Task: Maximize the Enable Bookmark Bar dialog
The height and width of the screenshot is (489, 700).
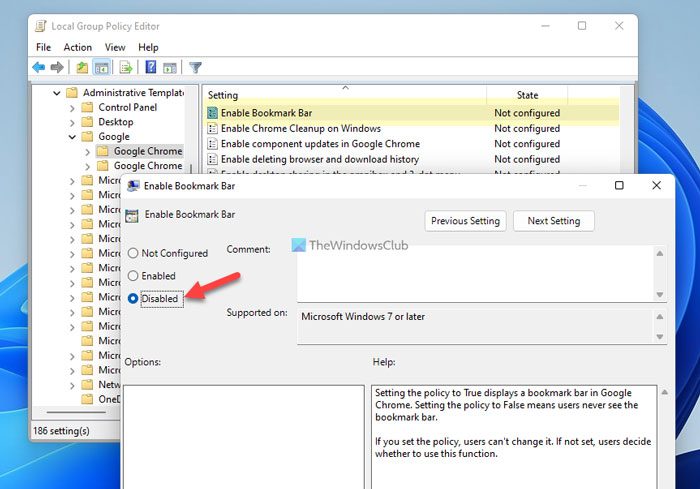Action: (x=619, y=185)
